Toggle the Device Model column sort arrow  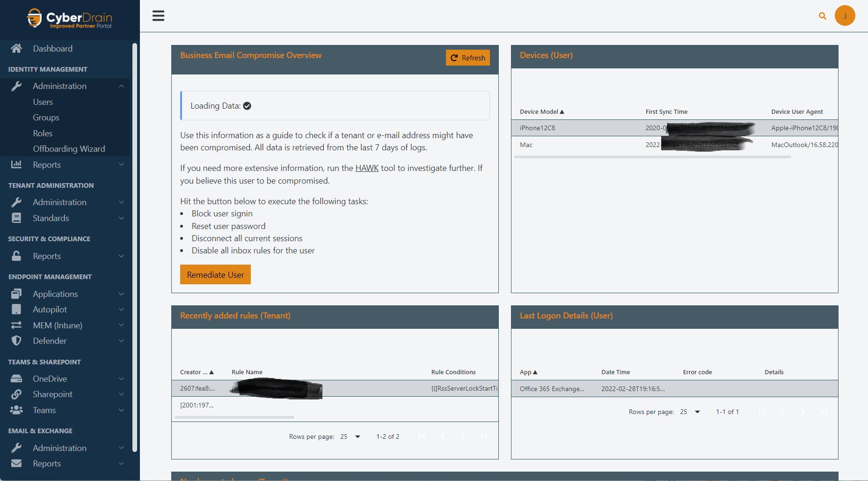tap(562, 111)
